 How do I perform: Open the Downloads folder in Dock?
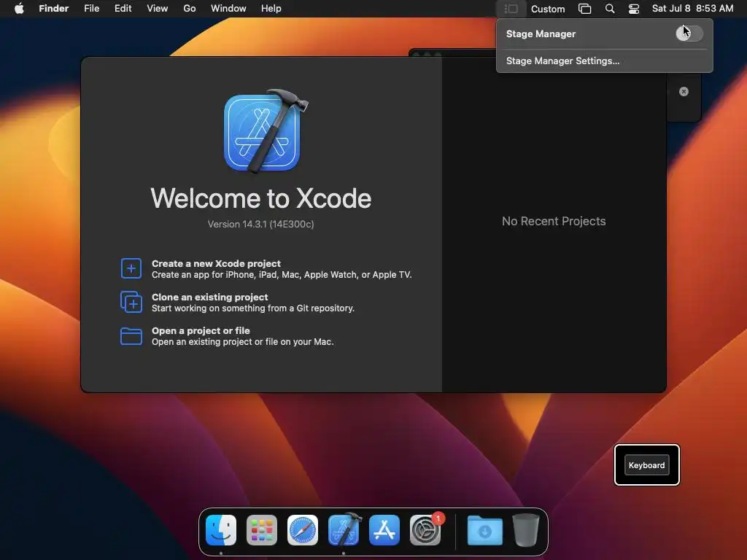[x=484, y=530]
